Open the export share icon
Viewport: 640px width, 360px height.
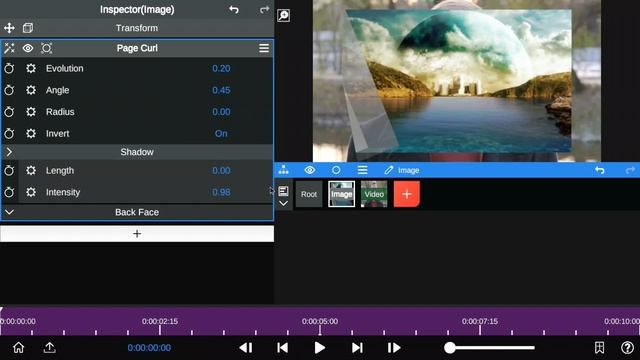49,348
